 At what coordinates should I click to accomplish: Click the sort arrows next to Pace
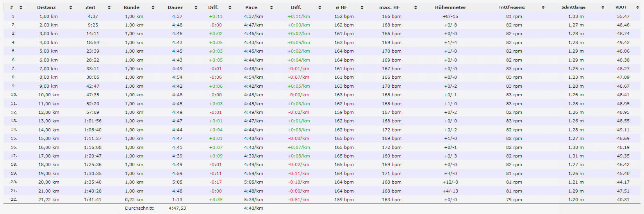pyautogui.click(x=271, y=7)
